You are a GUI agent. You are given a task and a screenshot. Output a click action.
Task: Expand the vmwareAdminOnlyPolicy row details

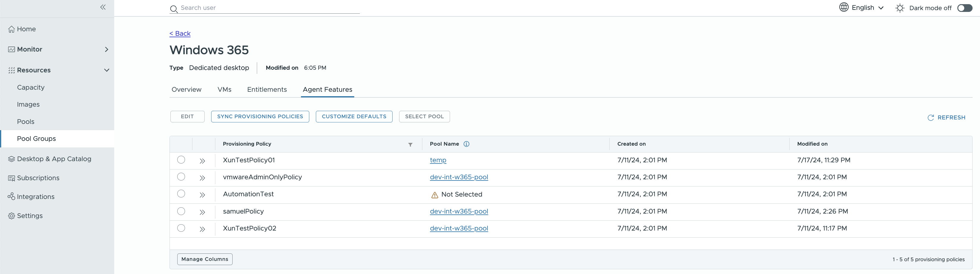[202, 178]
